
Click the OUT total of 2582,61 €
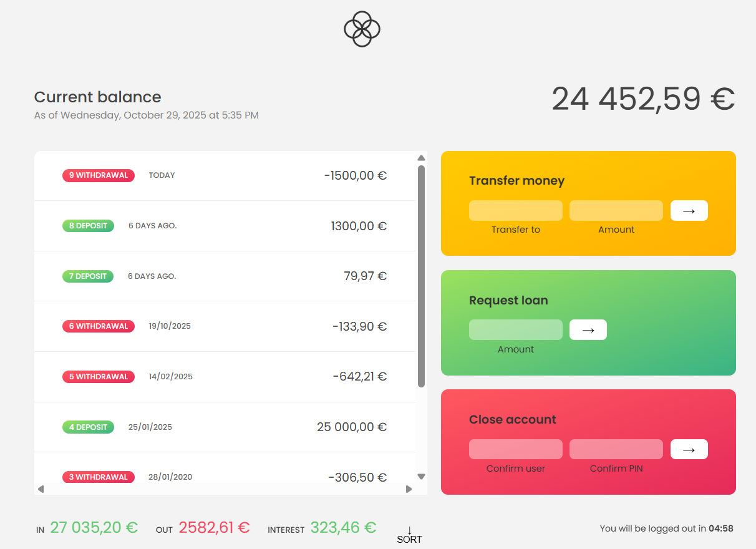(x=214, y=527)
